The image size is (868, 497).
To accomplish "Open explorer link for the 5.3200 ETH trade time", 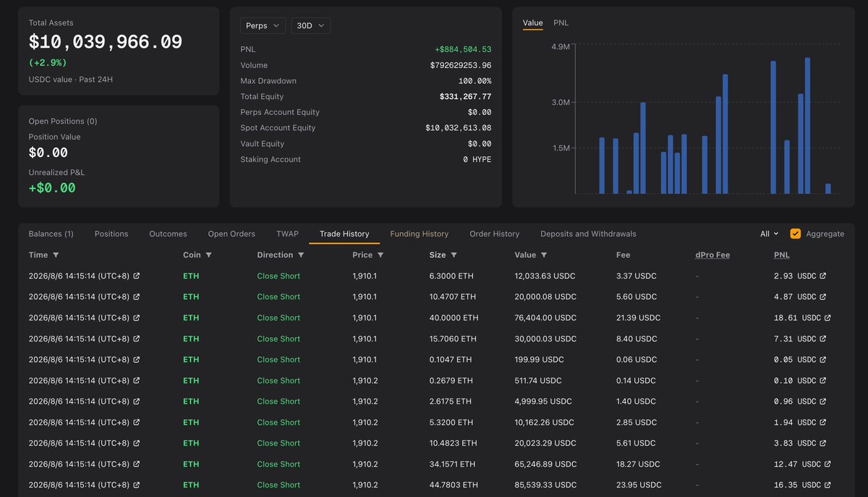I will (x=137, y=422).
